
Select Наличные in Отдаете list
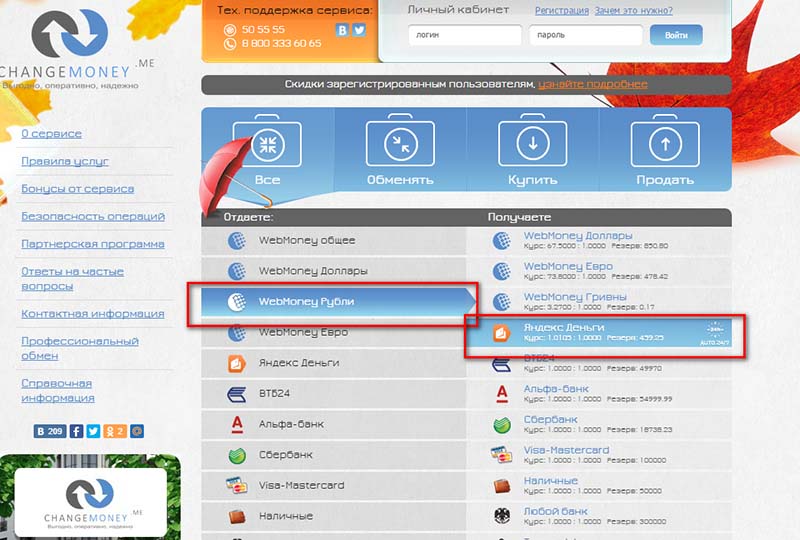pos(334,516)
